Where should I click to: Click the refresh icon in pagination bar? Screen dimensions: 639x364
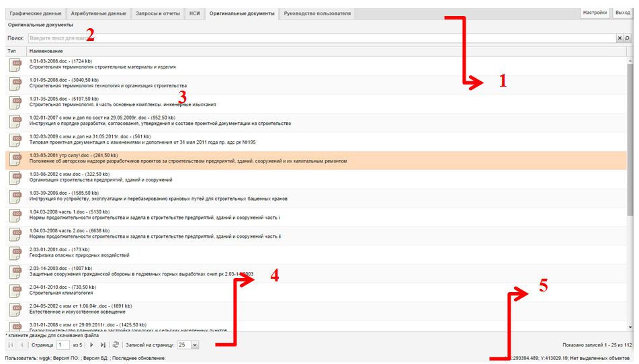click(x=116, y=345)
